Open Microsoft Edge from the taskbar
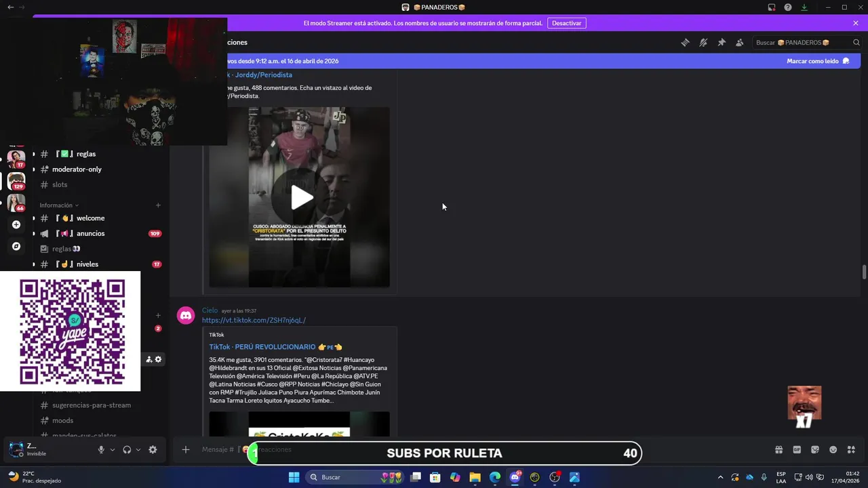Screen dimensions: 868x488 click(x=495, y=477)
